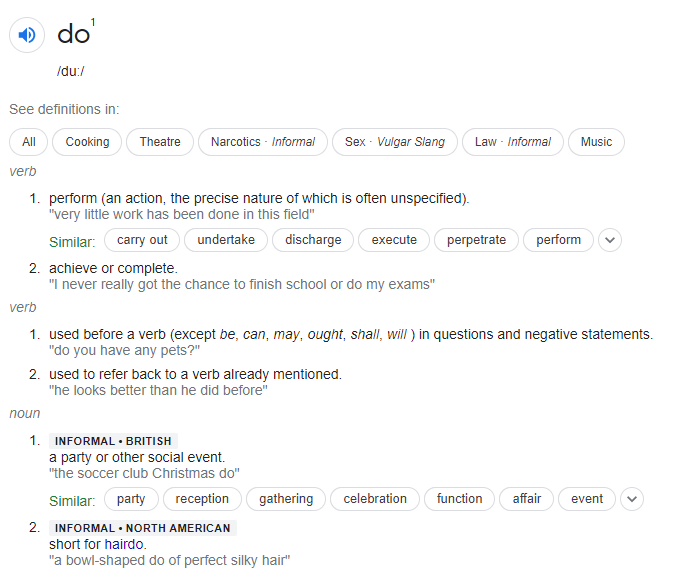Open the 'execute' synonym
This screenshot has width=681, height=587.
click(394, 240)
